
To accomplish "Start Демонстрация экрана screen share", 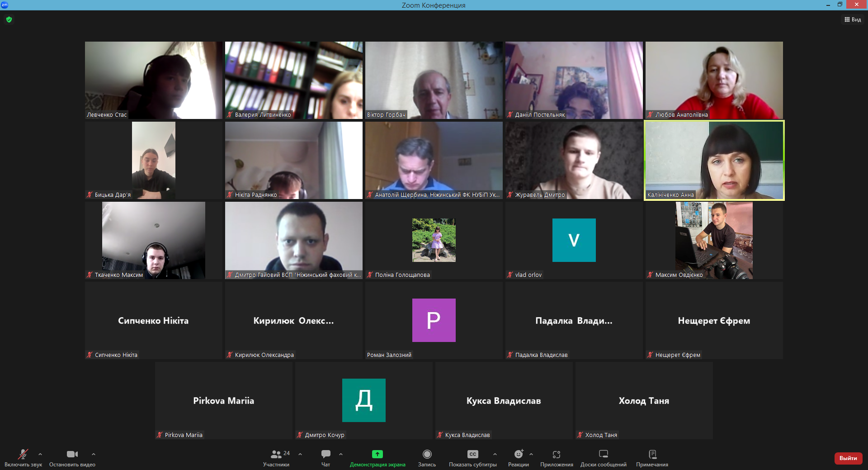I will [x=377, y=458].
